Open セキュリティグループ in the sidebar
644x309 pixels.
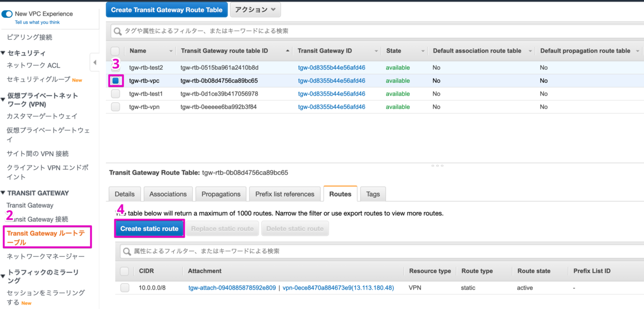(x=39, y=79)
